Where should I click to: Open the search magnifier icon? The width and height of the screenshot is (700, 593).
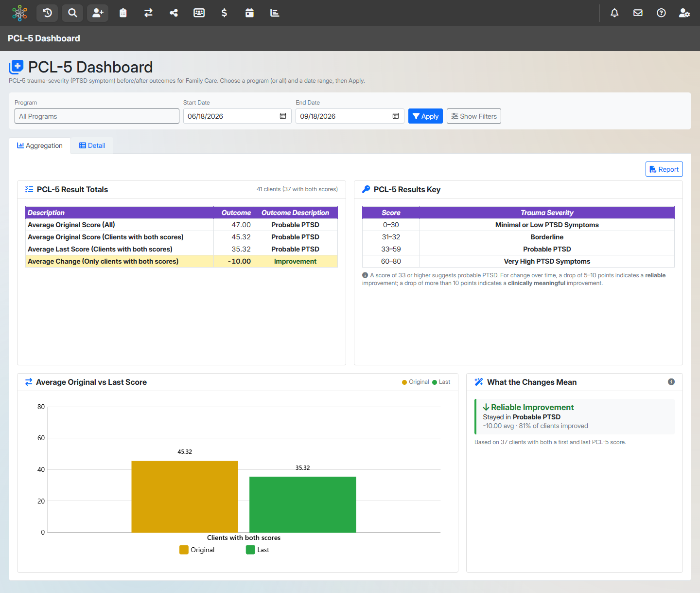pos(72,13)
